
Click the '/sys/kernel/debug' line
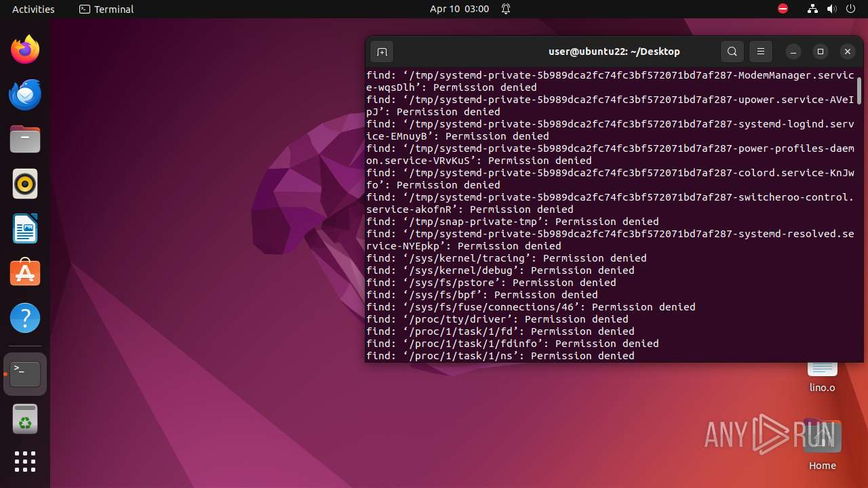500,270
